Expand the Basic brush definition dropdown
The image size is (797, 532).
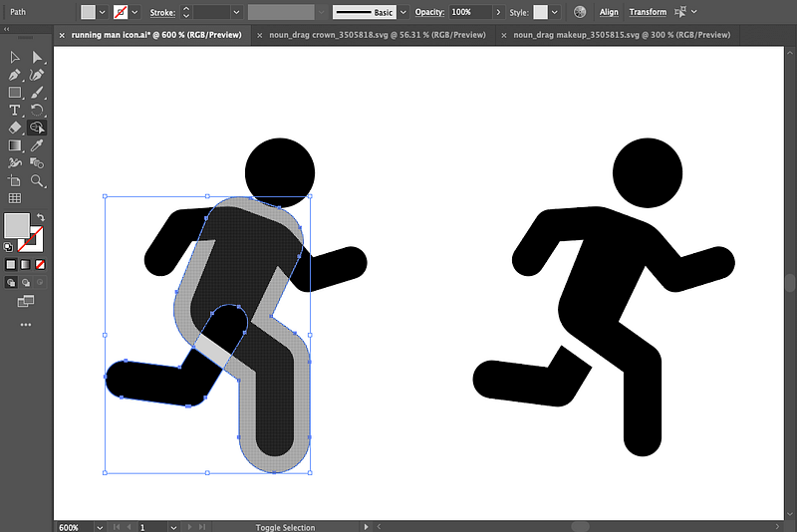coord(402,12)
